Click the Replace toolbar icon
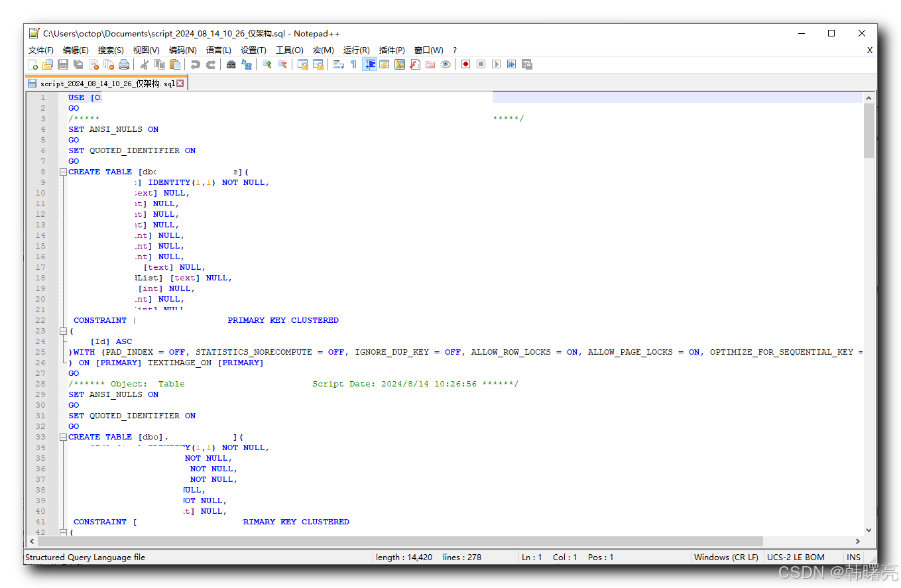 pyautogui.click(x=246, y=64)
